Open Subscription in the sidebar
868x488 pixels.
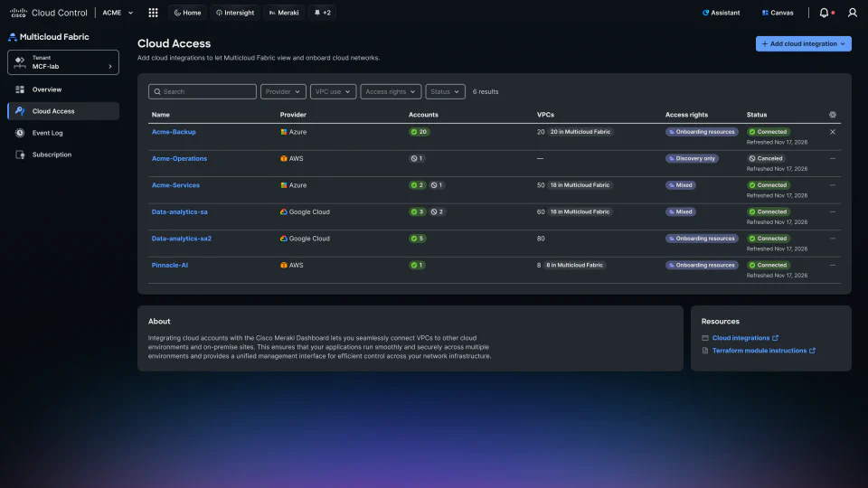click(x=63, y=155)
